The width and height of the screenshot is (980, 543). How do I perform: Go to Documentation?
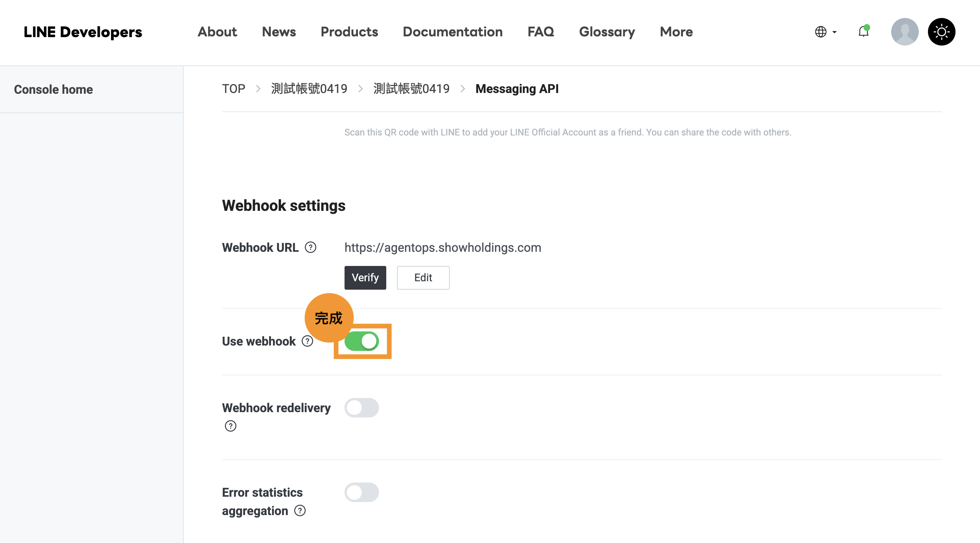(x=453, y=32)
